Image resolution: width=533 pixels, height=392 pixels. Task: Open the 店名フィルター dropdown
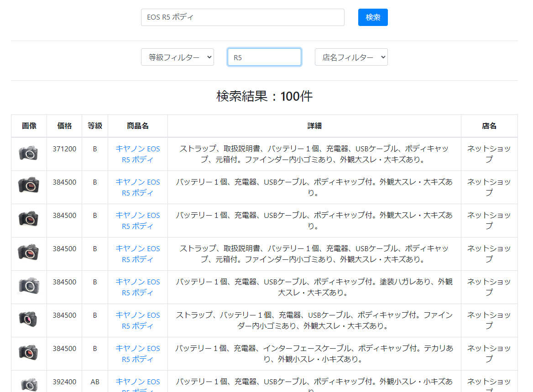[351, 57]
